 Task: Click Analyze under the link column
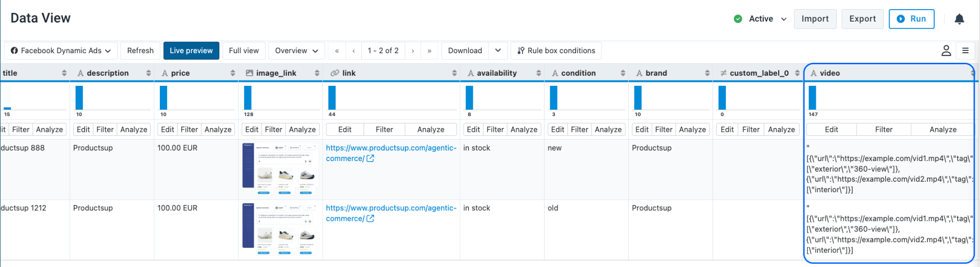pos(431,129)
